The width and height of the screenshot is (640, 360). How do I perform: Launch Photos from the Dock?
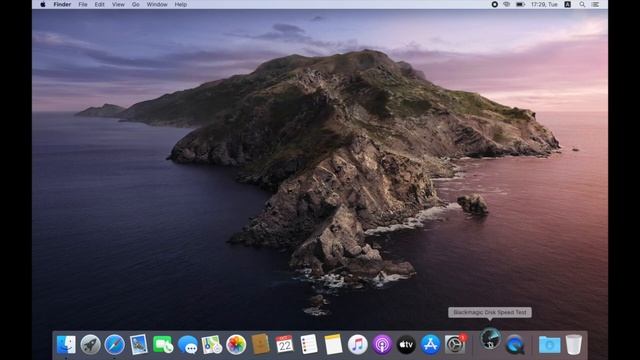pyautogui.click(x=236, y=345)
